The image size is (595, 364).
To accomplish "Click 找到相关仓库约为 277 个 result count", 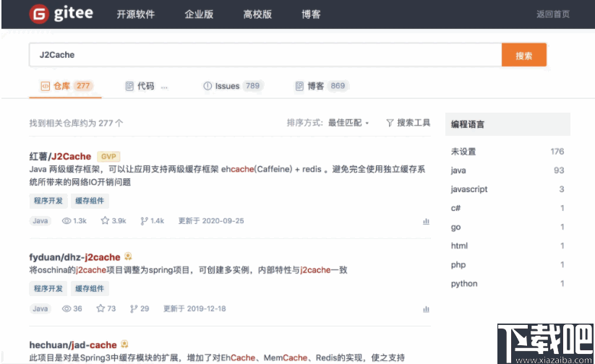I will (76, 123).
